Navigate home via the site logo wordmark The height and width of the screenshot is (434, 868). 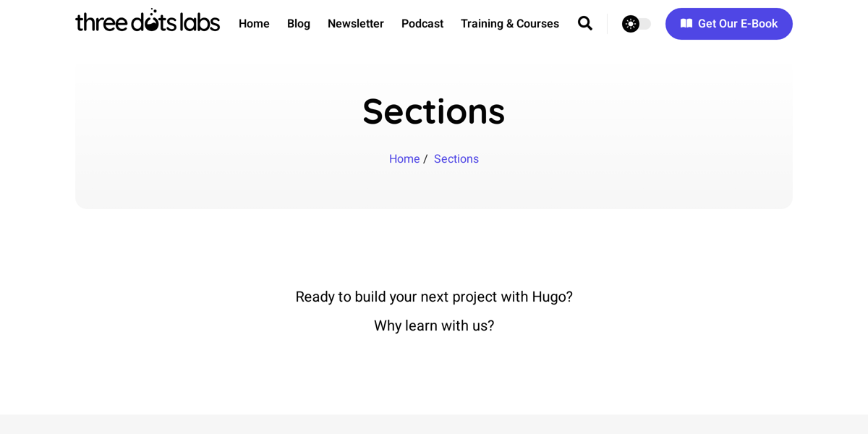click(147, 21)
